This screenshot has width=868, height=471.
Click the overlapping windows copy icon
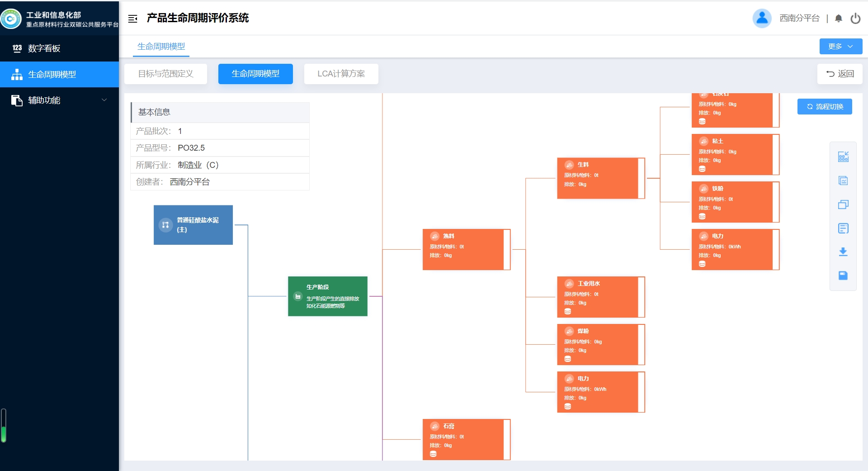pyautogui.click(x=843, y=205)
